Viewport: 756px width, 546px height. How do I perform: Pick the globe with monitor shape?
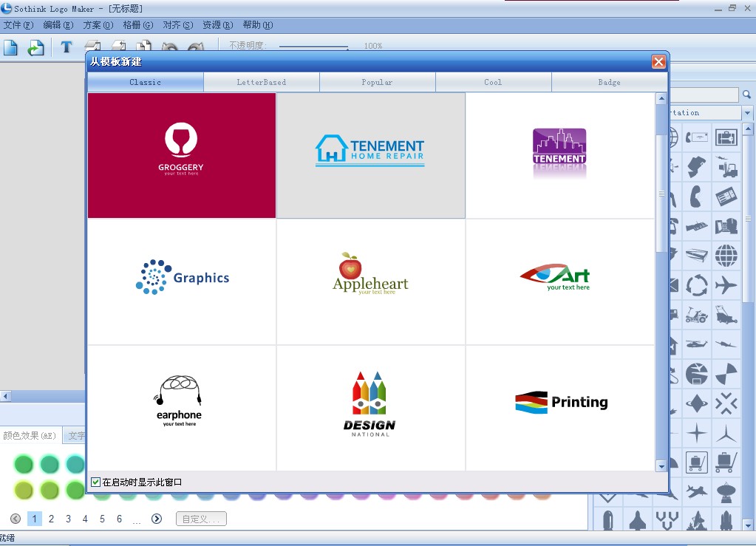pos(696,374)
